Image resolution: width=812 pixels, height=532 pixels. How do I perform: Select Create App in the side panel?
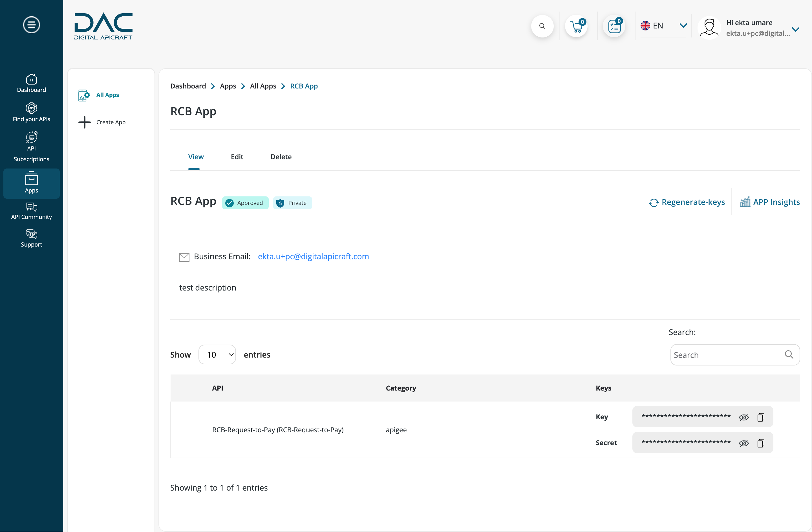(x=111, y=122)
